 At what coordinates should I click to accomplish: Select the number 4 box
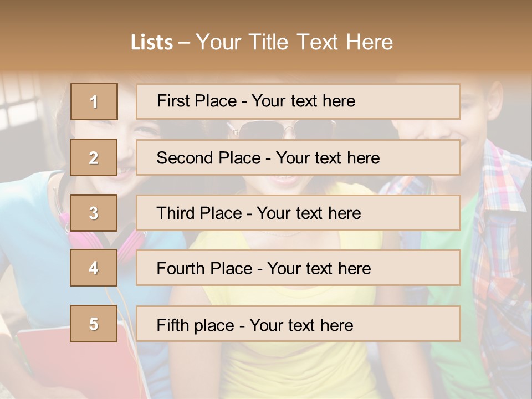94,268
